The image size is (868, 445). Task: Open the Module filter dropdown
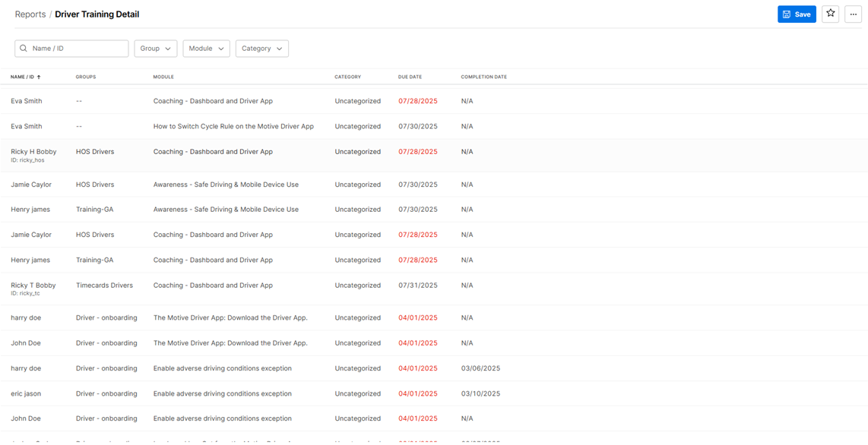(206, 49)
